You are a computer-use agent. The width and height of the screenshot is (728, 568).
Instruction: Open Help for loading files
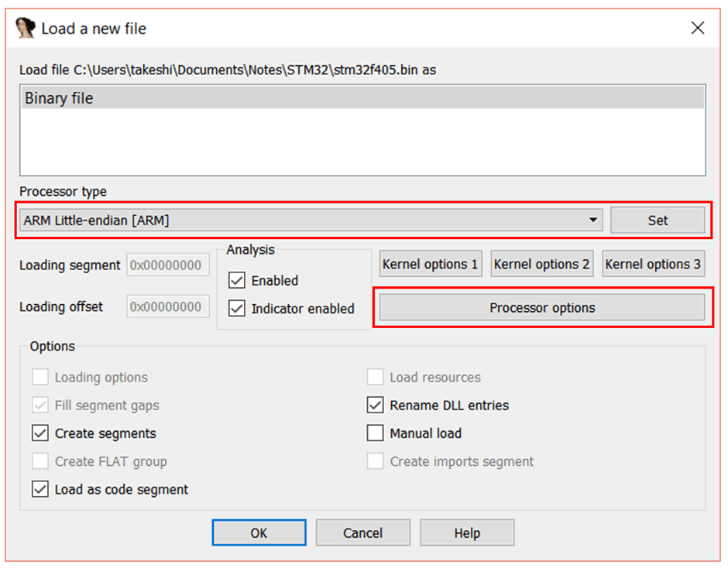(x=467, y=532)
